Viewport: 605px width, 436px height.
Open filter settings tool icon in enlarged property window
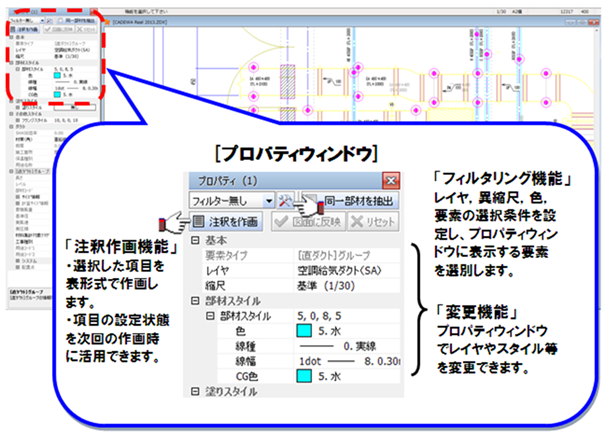pos(286,200)
